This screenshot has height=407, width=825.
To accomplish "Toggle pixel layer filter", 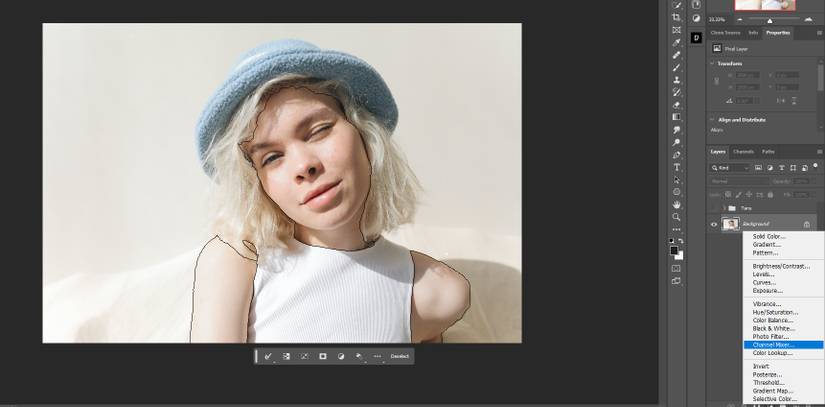I will tap(758, 168).
